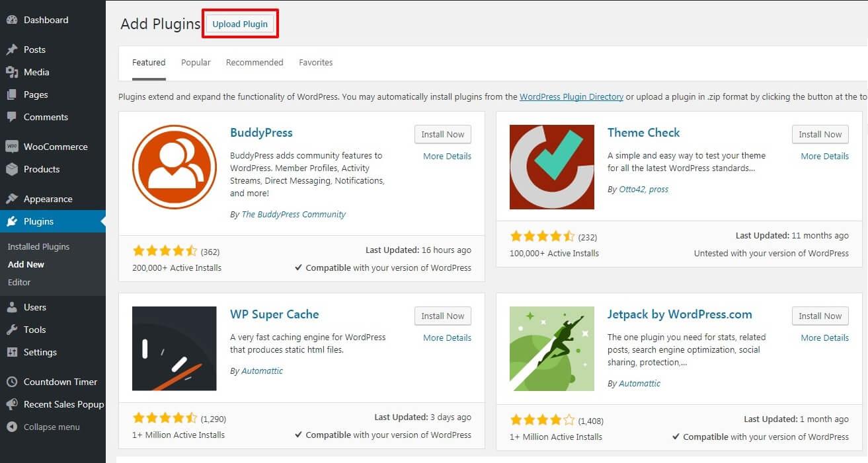
Task: Install the WP Super Cache plugin now
Action: [x=443, y=316]
